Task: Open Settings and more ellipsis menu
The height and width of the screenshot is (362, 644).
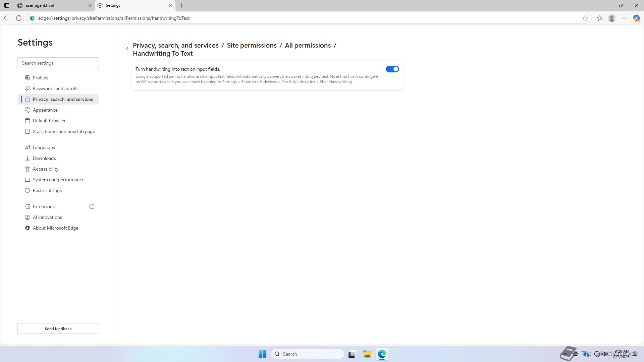Action: (624, 18)
